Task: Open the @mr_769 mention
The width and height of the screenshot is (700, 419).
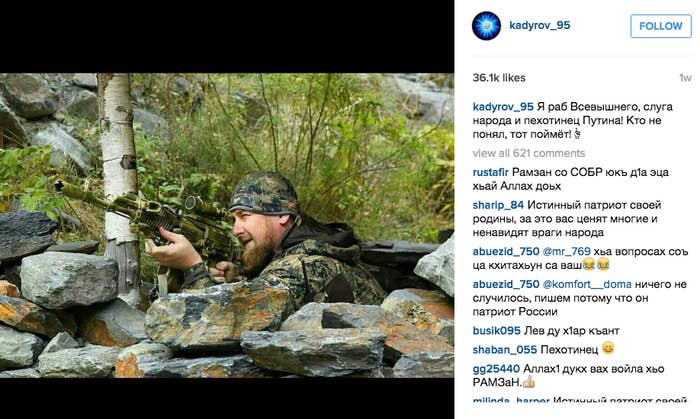Action: pos(567,252)
